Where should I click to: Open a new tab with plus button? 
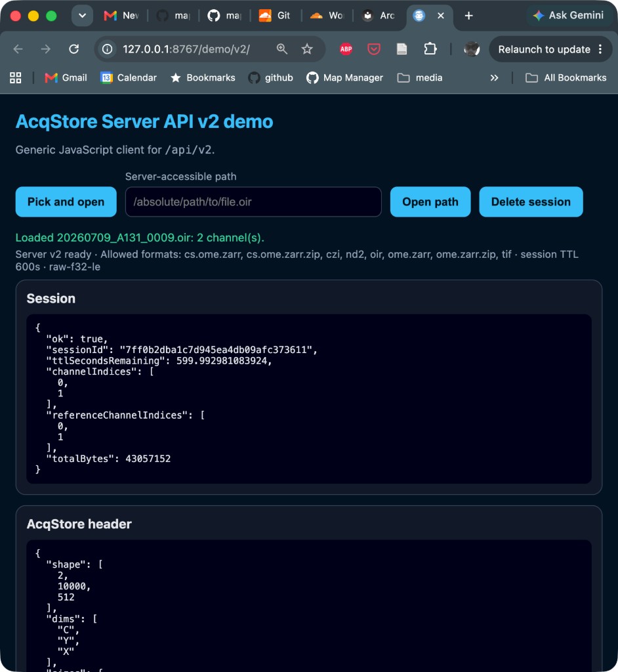pyautogui.click(x=469, y=16)
